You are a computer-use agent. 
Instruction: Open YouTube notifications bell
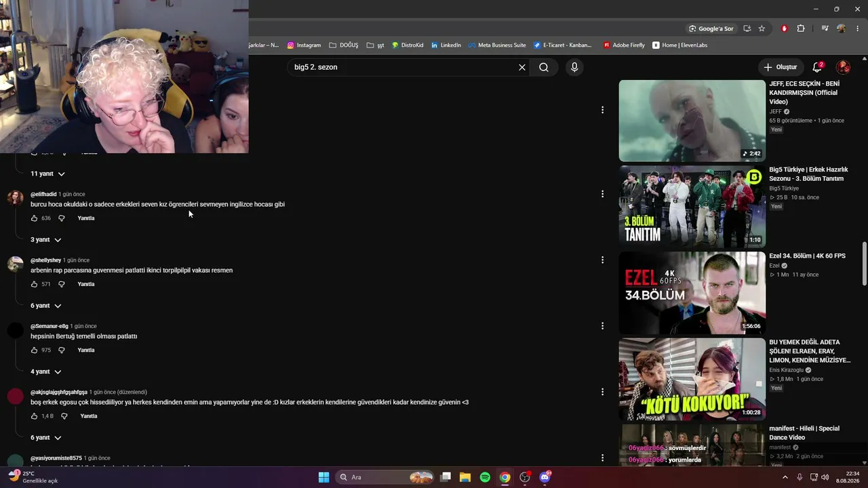pos(818,67)
